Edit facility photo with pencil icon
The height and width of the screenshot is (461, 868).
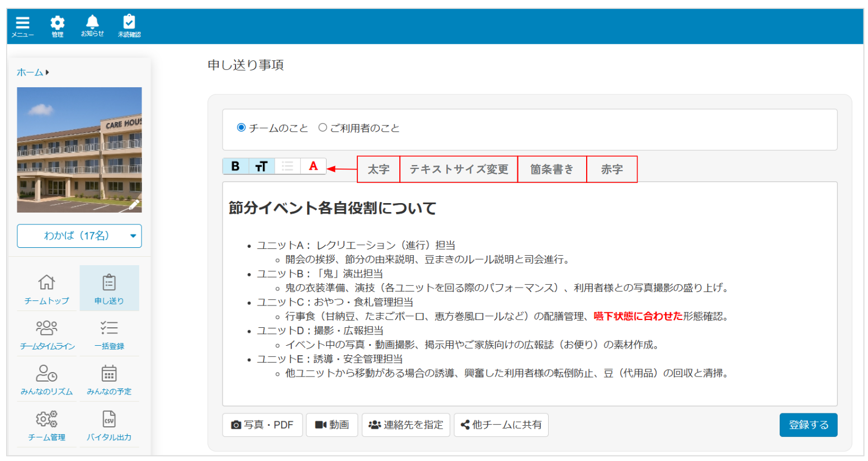pyautogui.click(x=134, y=204)
